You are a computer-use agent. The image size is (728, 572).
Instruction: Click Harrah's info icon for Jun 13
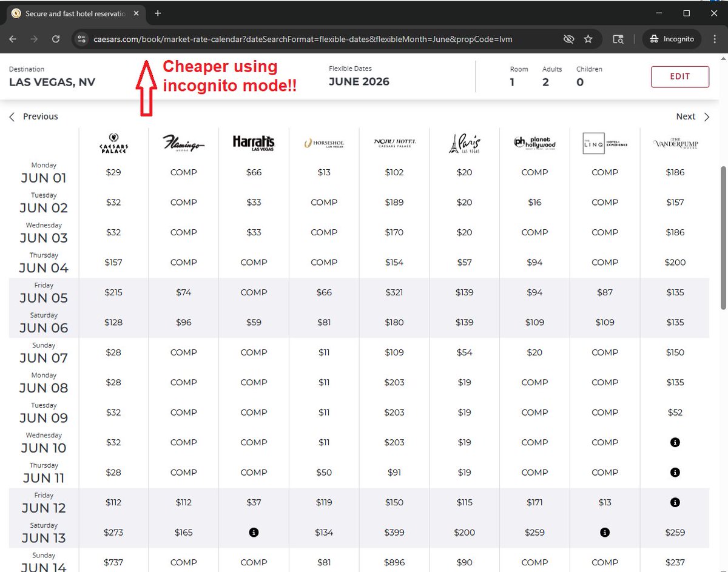click(x=254, y=532)
